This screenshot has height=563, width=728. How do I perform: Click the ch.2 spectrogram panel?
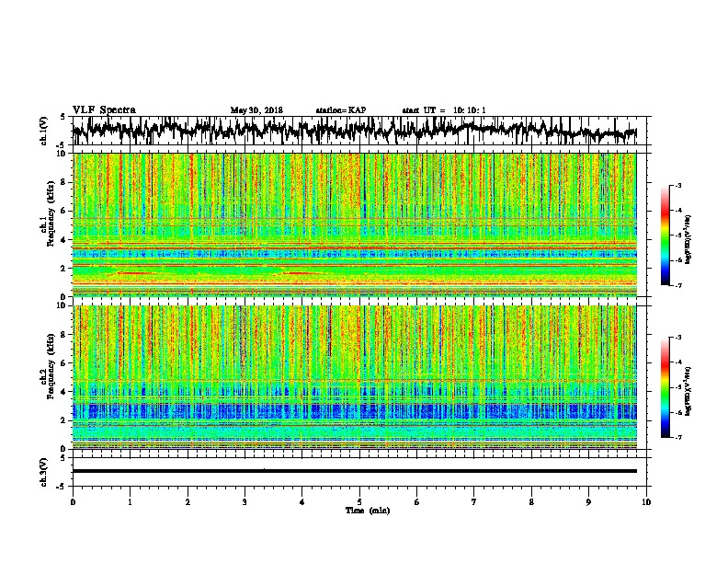pos(354,377)
